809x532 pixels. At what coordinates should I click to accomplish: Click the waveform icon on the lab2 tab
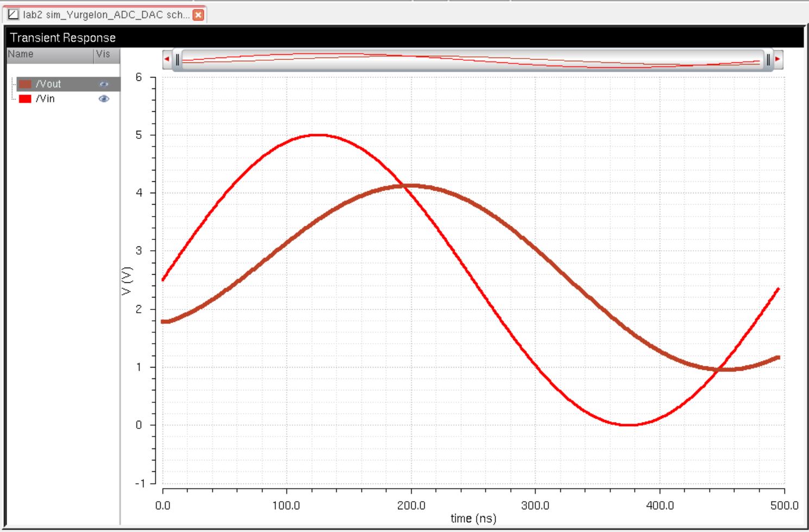(13, 15)
